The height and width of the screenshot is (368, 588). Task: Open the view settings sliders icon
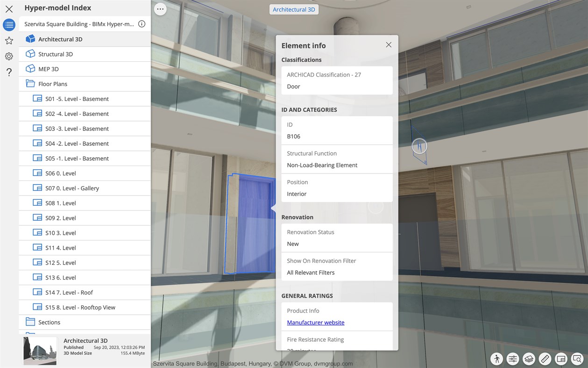coord(512,359)
